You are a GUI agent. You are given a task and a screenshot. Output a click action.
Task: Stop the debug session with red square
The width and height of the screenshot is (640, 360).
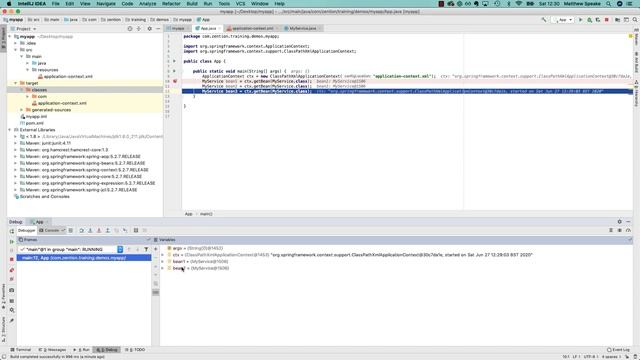click(x=12, y=260)
